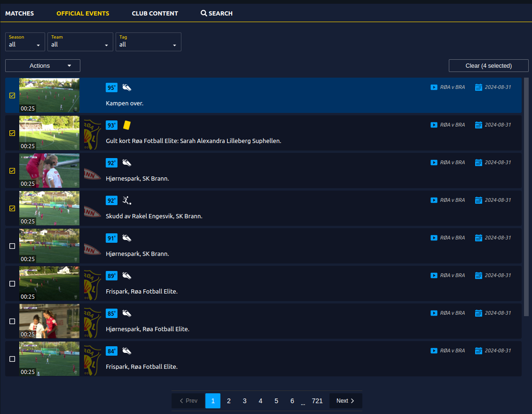Click the 93' minute badge on the gult kort event

pos(111,125)
